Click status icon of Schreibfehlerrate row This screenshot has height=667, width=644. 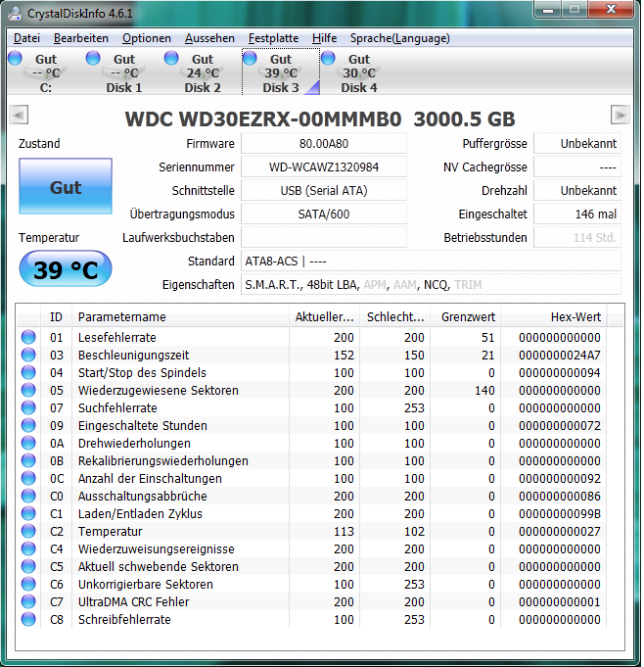click(x=28, y=619)
